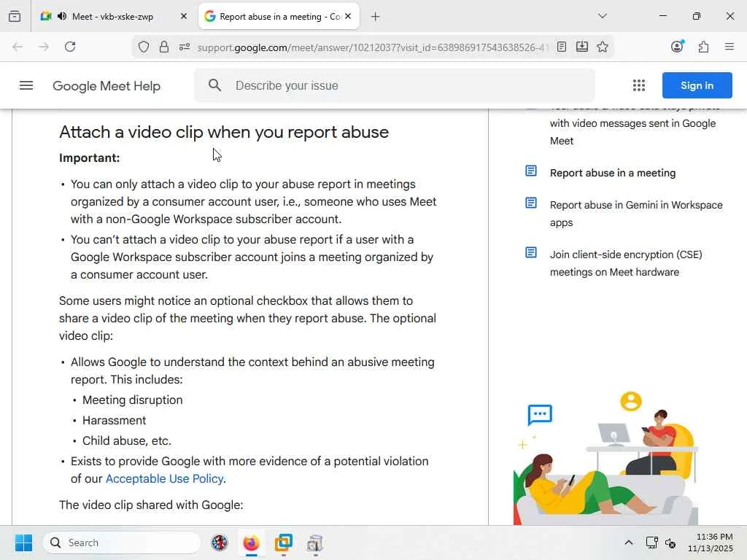Open the Firefox application menu

pos(729,47)
